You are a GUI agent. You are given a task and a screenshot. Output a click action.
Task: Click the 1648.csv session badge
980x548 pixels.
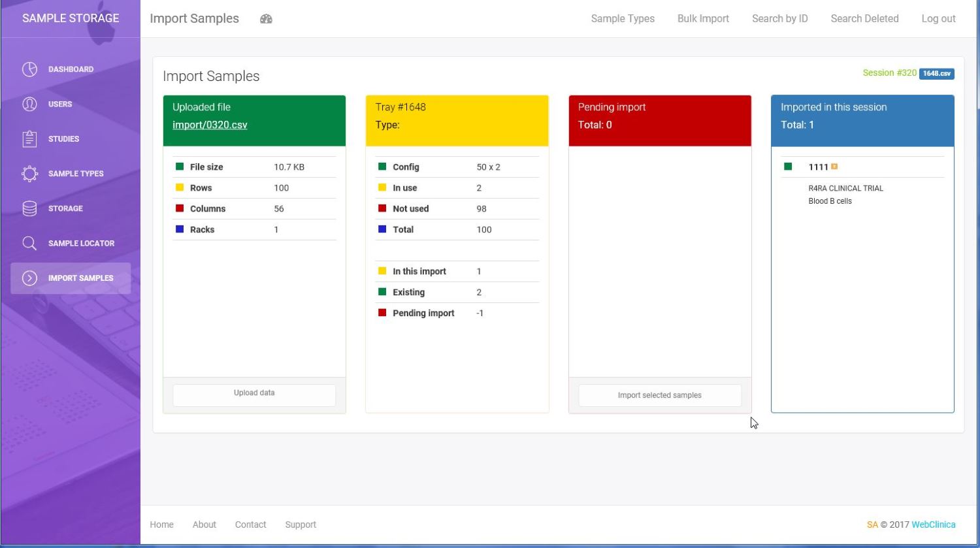pyautogui.click(x=936, y=74)
